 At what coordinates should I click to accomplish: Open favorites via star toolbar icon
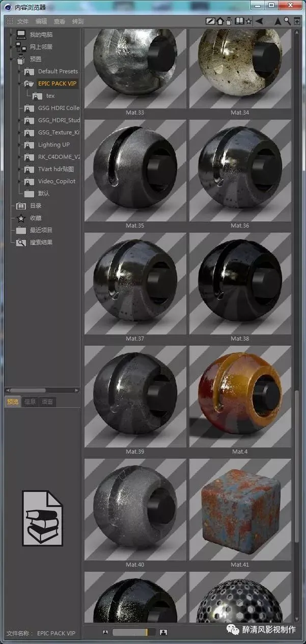click(248, 21)
